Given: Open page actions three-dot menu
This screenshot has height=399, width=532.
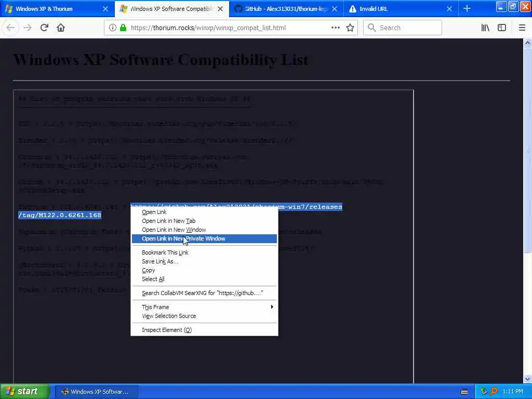Looking at the screenshot, I should [336, 28].
